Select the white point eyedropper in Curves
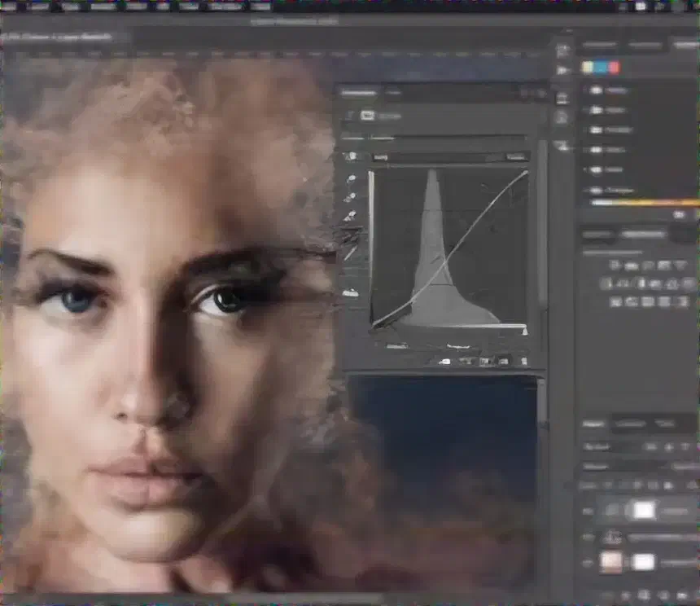This screenshot has height=606, width=700. 351,216
